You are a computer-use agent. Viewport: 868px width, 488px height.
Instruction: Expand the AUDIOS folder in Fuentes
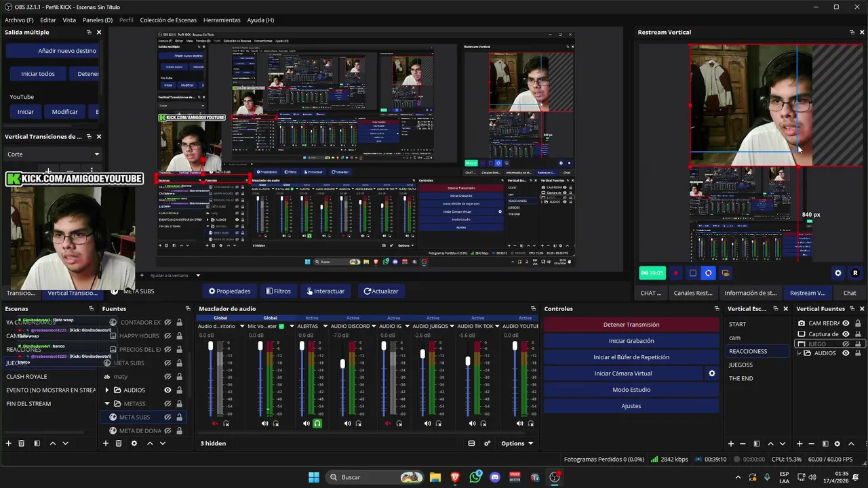(106, 390)
